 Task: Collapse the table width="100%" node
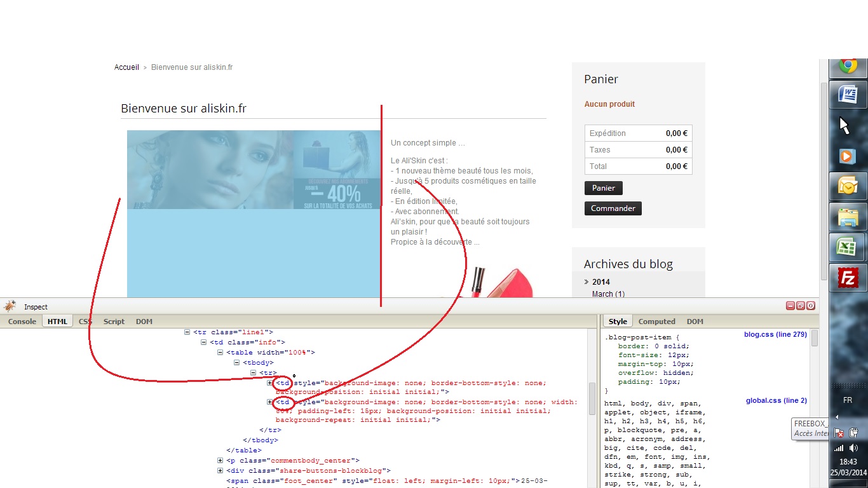click(x=220, y=352)
